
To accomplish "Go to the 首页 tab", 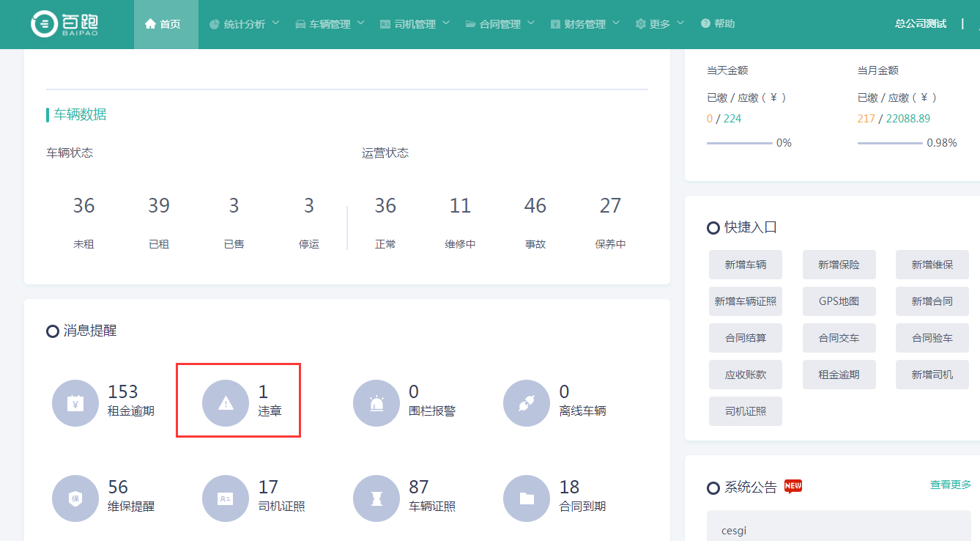I will pyautogui.click(x=166, y=24).
